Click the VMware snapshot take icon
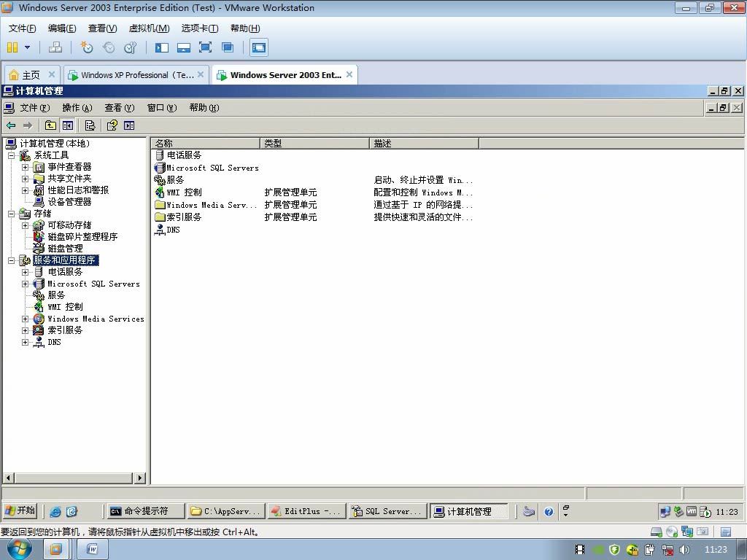The image size is (747, 560). click(86, 47)
